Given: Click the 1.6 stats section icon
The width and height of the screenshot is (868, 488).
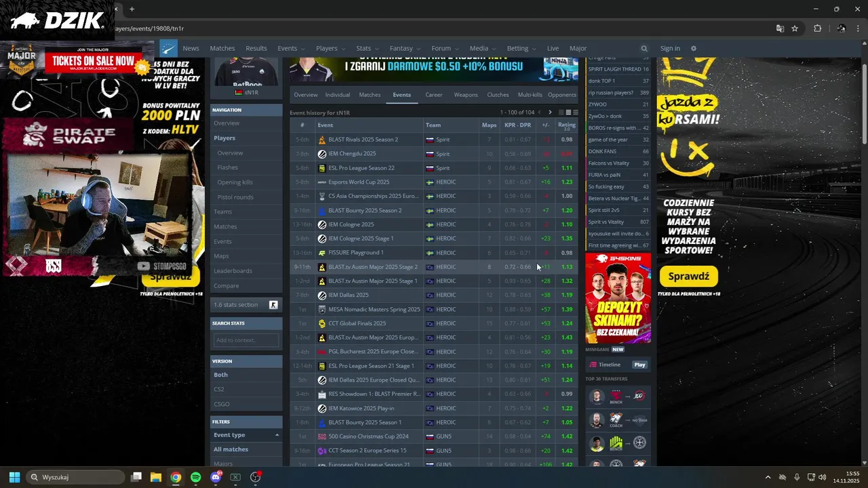Looking at the screenshot, I should pos(273,305).
